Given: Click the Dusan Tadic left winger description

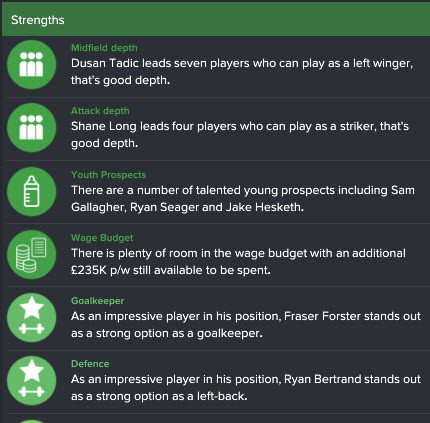Looking at the screenshot, I should pos(242,72).
